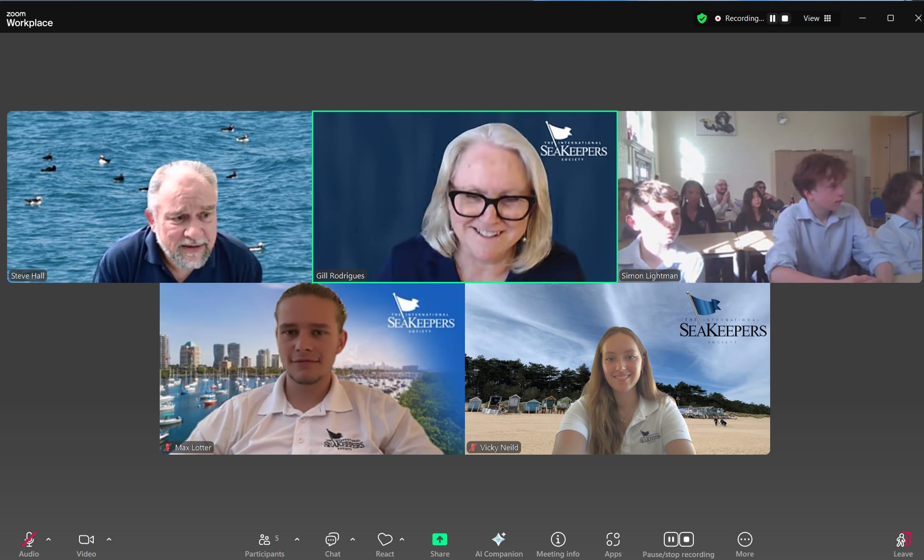Open AI Companion

pyautogui.click(x=499, y=544)
